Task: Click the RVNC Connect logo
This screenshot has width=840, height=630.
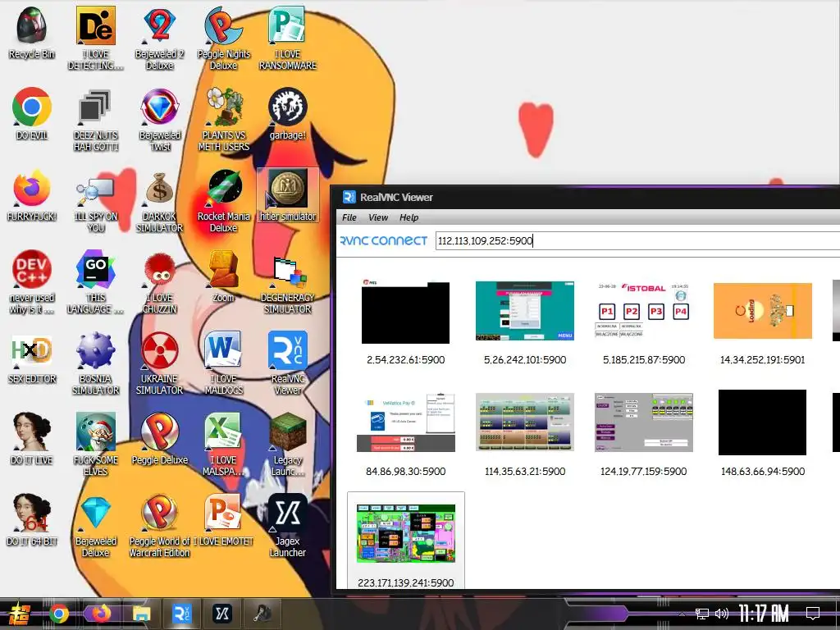Action: 384,241
